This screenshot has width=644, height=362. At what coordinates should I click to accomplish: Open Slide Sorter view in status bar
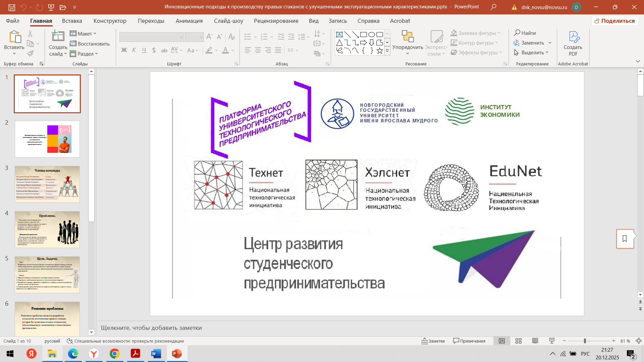click(518, 341)
